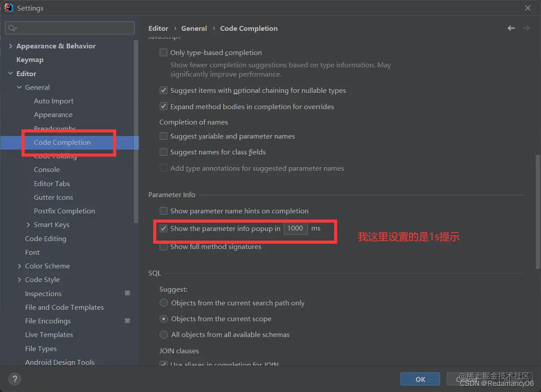Enable Show parameter name hints on completion
The image size is (541, 392).
(163, 211)
